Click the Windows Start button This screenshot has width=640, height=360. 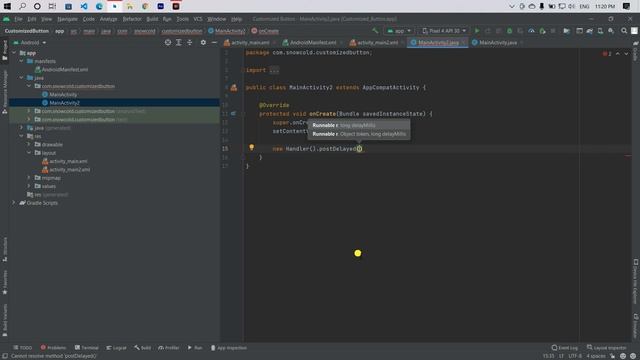7,6
